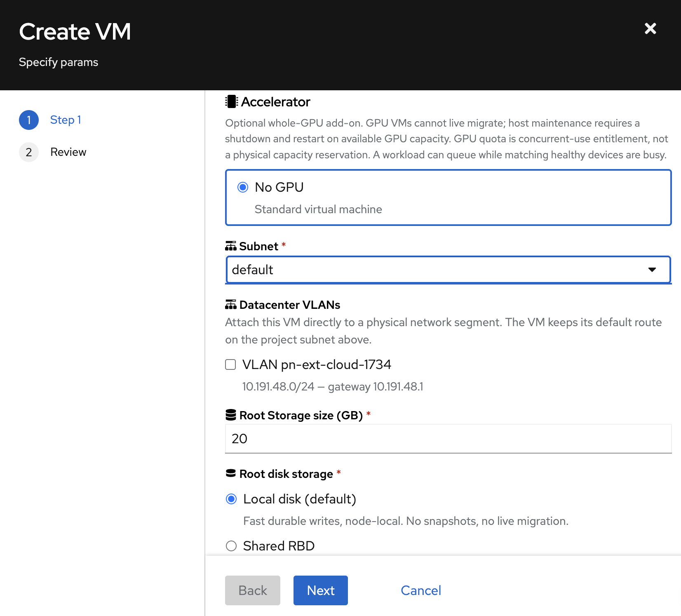
Task: Click the Accelerator section heading
Action: tap(275, 102)
